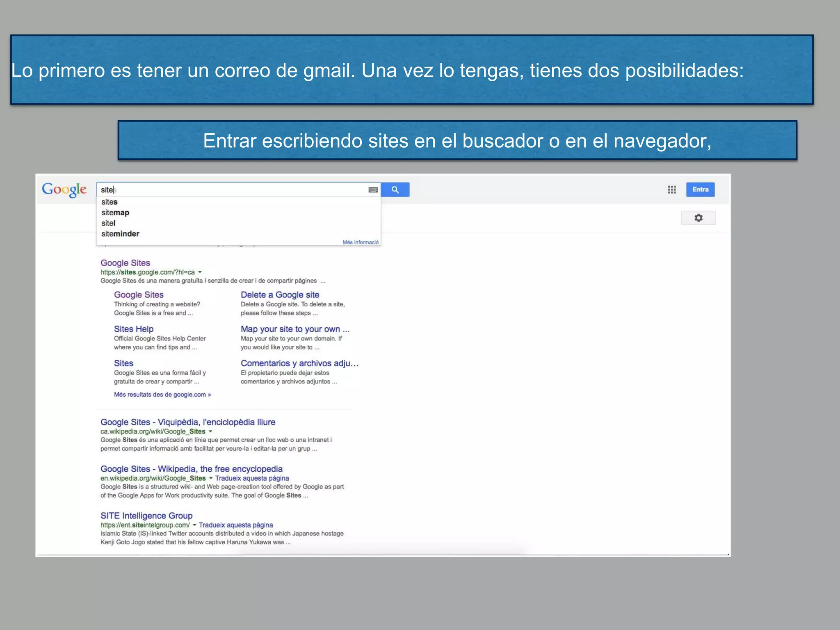Click the 'en.wikipedia.org/wiki/Google_Sites' URL text
This screenshot has height=630, width=840.
[x=153, y=478]
